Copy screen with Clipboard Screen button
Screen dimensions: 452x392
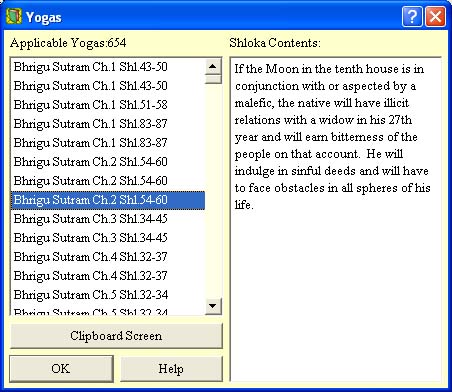pyautogui.click(x=116, y=336)
